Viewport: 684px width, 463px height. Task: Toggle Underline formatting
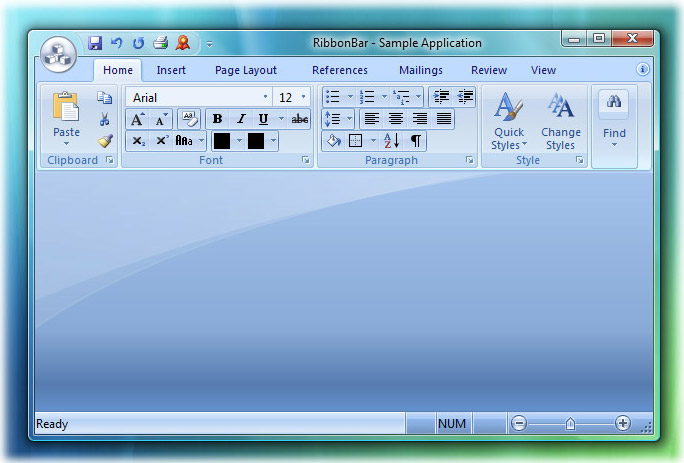click(x=263, y=119)
